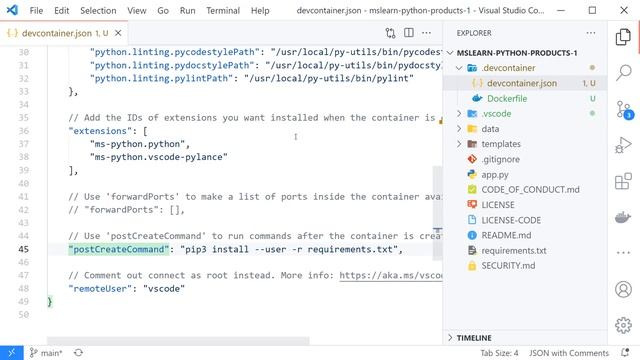Open devcontainer.json in explorer tree

pos(522,83)
